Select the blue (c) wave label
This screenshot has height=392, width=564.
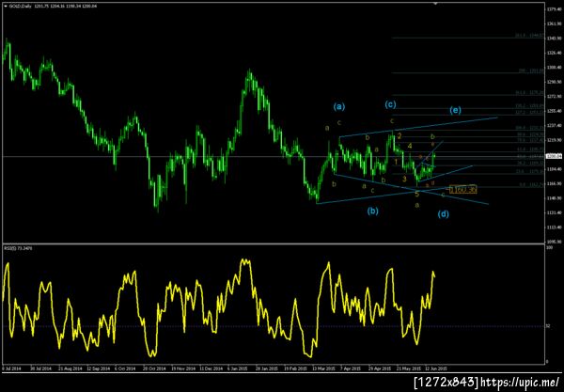(x=390, y=104)
